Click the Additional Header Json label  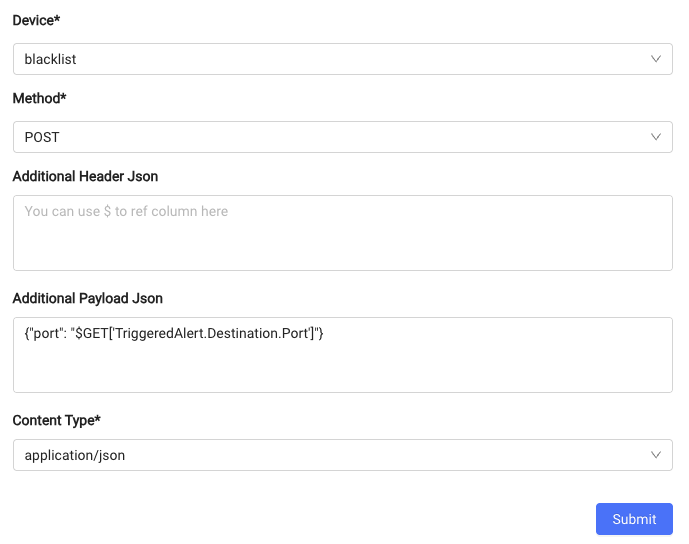pyautogui.click(x=85, y=176)
